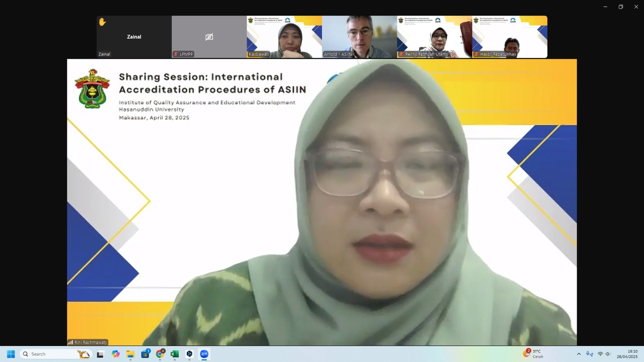Screen dimensions: 644x362
Task: Open the Copilot taskbar icon
Action: [x=116, y=354]
